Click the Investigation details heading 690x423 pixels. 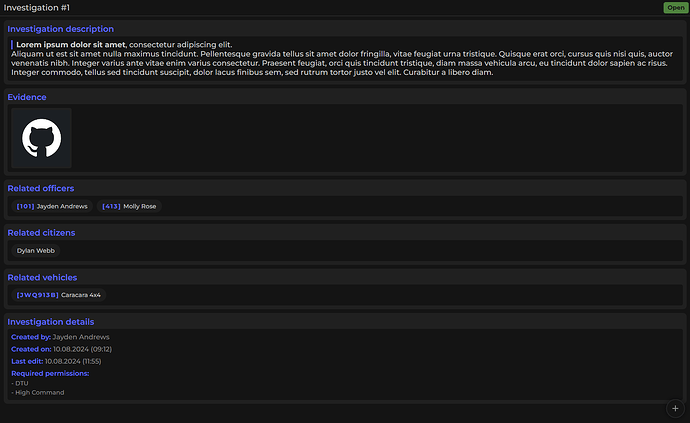[x=51, y=322]
